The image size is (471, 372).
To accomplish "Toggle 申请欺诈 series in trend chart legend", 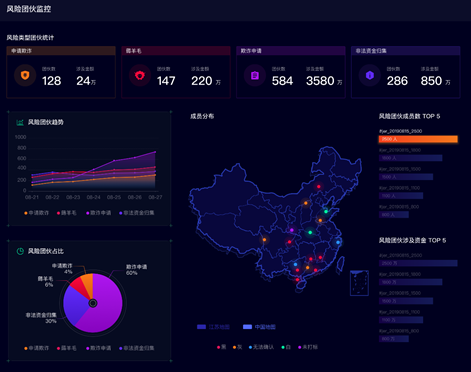I will click(36, 213).
